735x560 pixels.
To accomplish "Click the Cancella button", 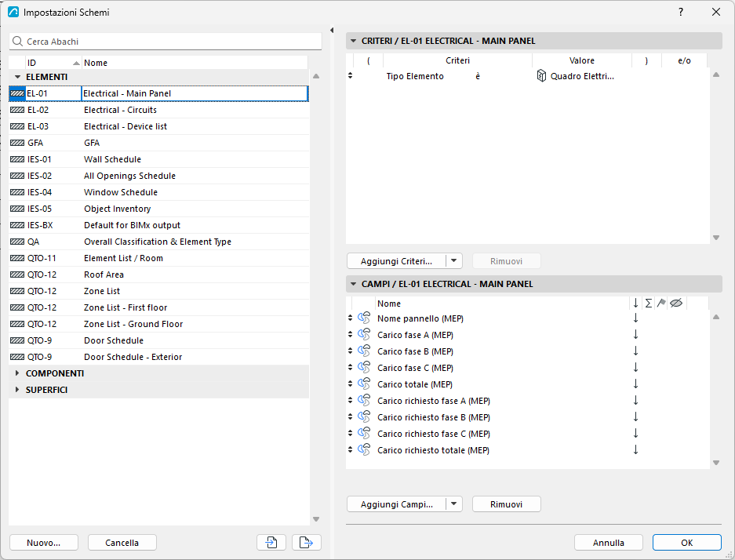I will 122,543.
